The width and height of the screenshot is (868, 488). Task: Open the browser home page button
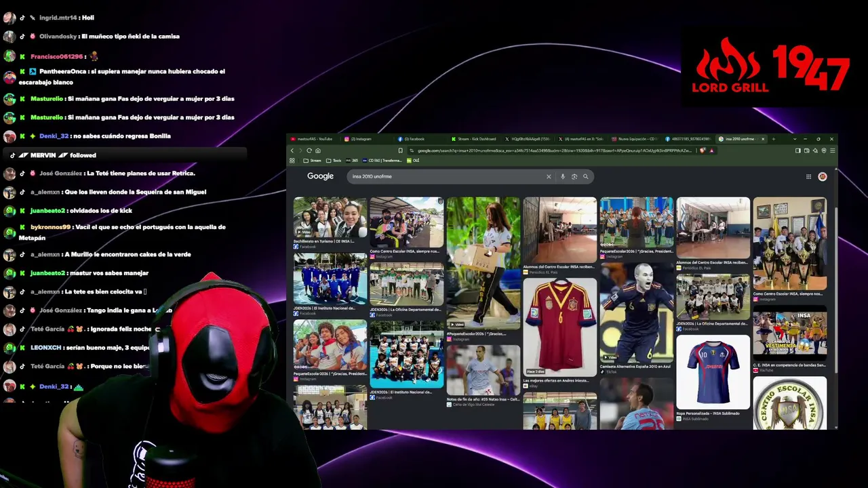(x=318, y=150)
